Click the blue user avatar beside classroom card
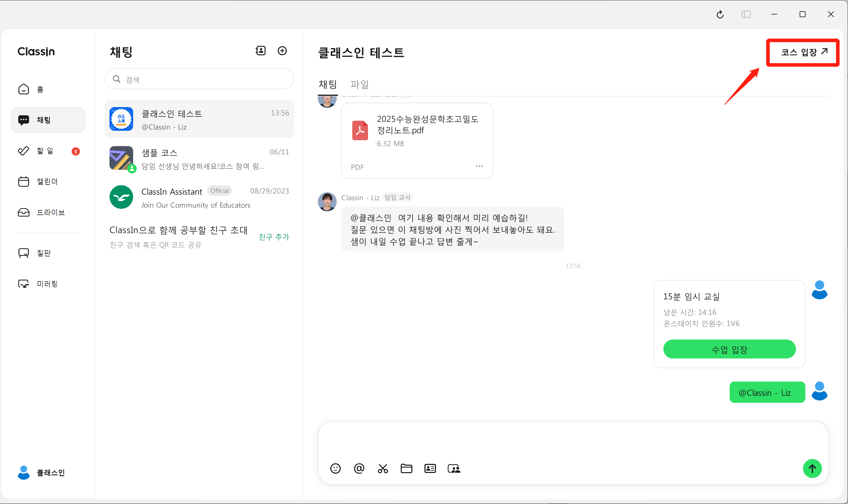 [x=820, y=290]
